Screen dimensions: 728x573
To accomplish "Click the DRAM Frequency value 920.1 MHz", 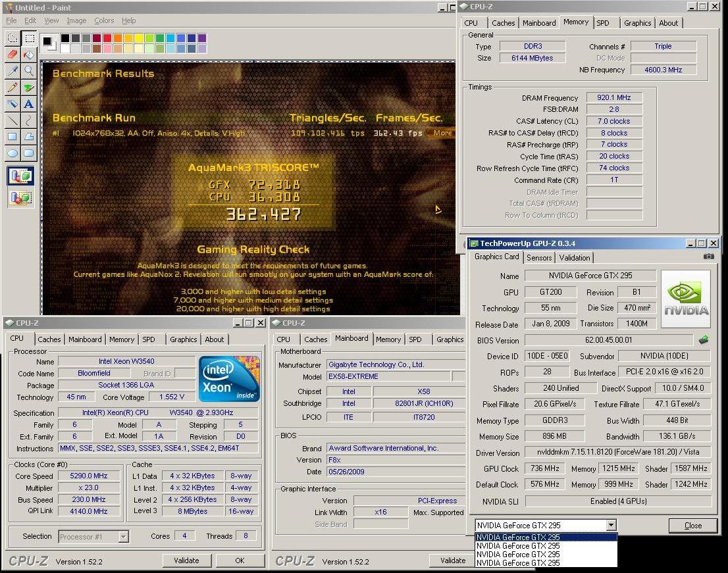I will pyautogui.click(x=613, y=97).
